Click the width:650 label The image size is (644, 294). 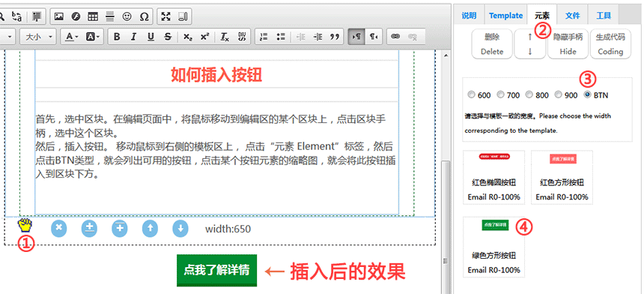tap(228, 229)
